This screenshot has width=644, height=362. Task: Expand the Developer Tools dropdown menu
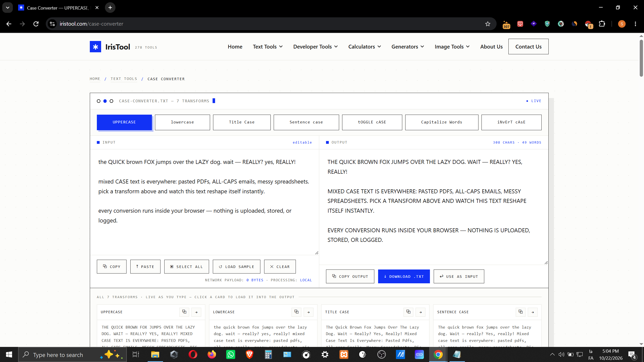click(315, 47)
